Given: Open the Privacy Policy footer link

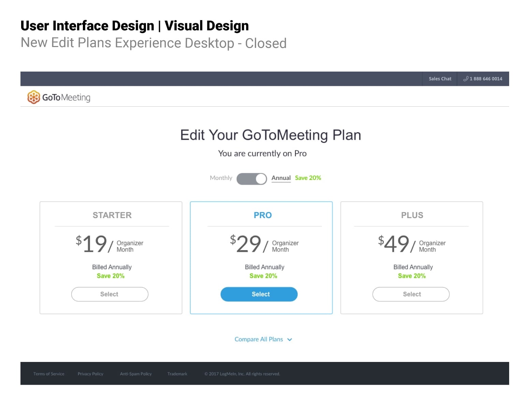Looking at the screenshot, I should pos(90,374).
